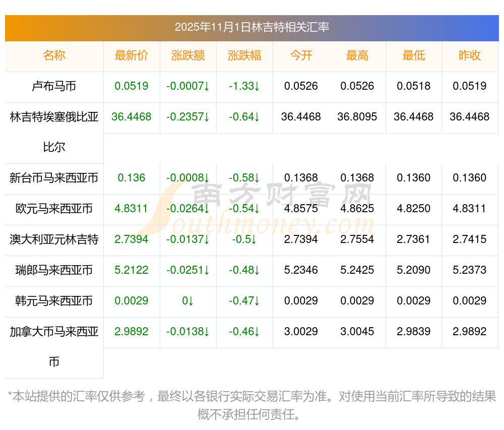
Task: Click 瑞郎 highest value 5.2425
Action: coord(357,270)
